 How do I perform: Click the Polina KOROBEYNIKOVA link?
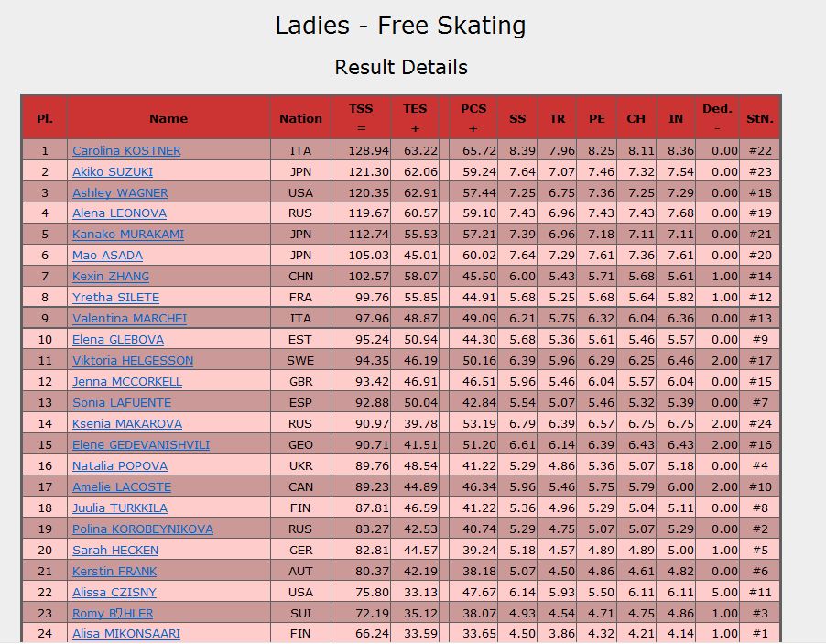pos(143,529)
